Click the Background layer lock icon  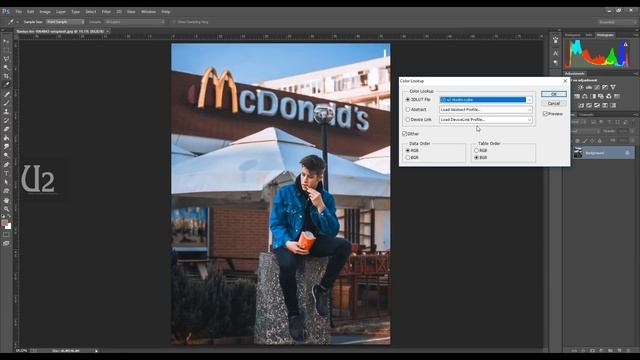(627, 153)
